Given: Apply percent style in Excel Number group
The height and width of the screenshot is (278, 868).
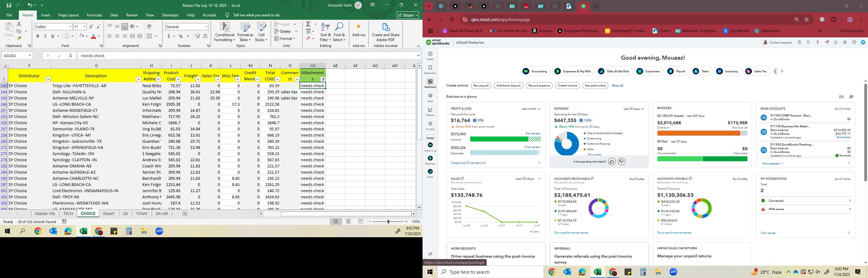Looking at the screenshot, I should click(181, 36).
